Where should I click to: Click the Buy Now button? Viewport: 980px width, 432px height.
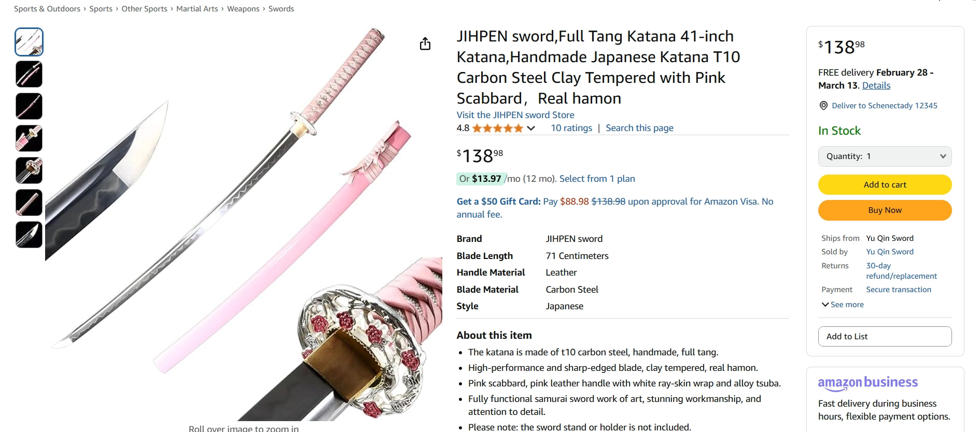[x=885, y=210]
